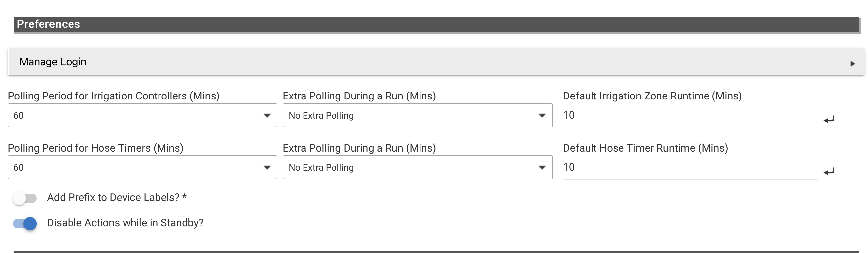
Task: Focus the Default Hose Timer Runtime field
Action: coord(690,167)
